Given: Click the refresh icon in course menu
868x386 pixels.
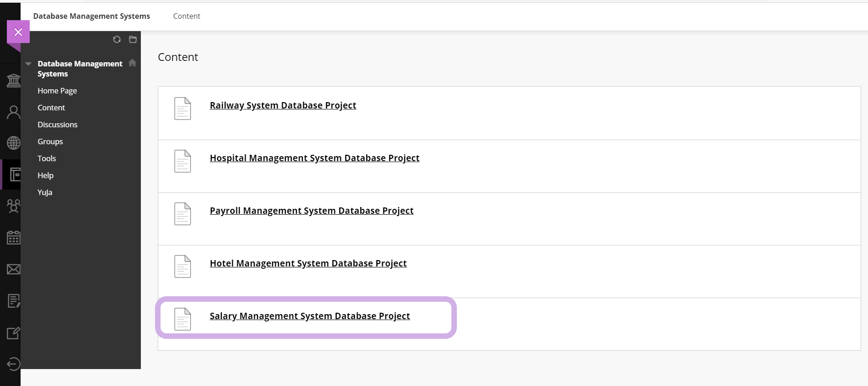Looking at the screenshot, I should (x=117, y=39).
